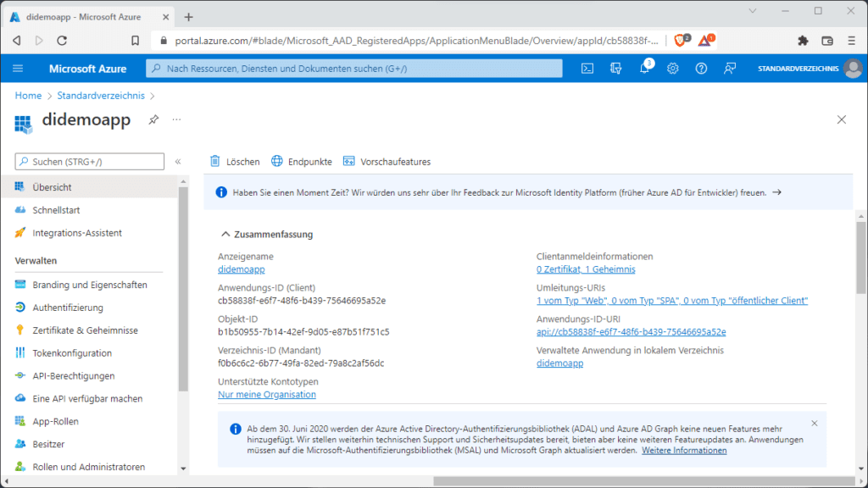868x488 pixels.
Task: Open the directory and subscription filter icon
Action: click(615, 69)
